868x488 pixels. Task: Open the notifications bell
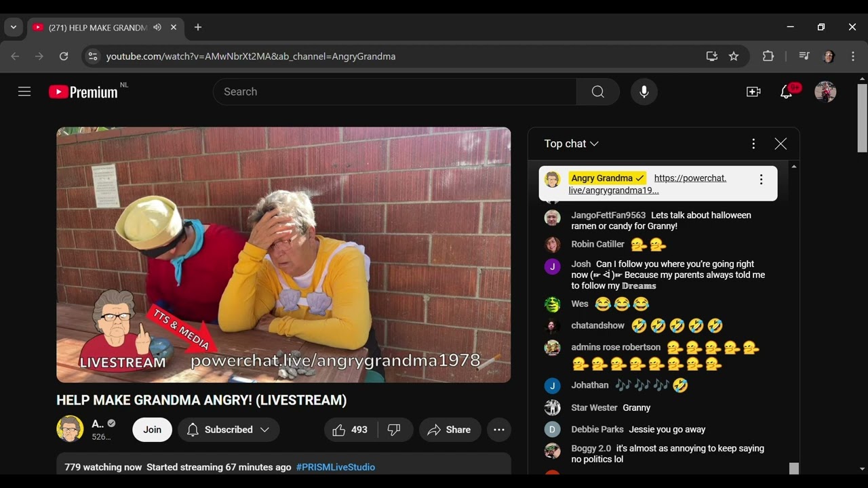coord(787,91)
